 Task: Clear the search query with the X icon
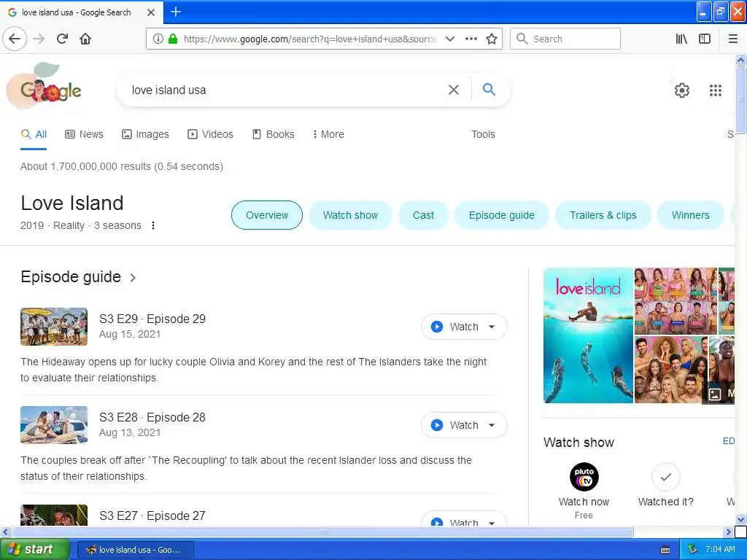coord(454,90)
